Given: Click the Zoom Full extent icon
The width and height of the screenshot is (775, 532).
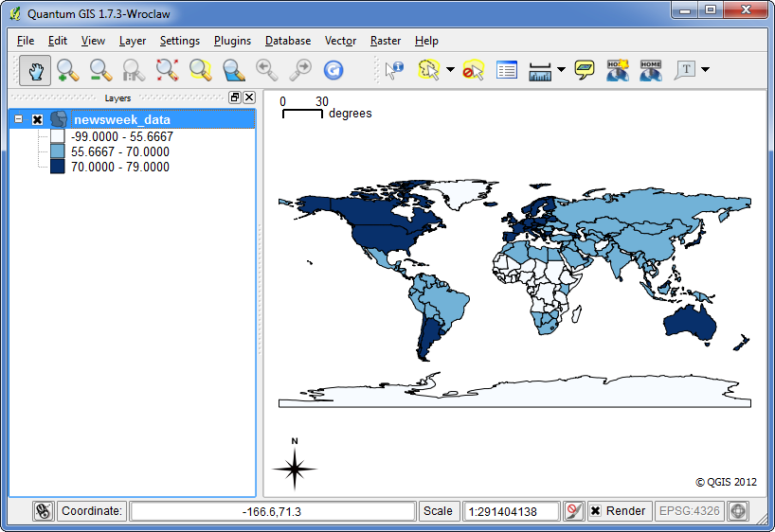Looking at the screenshot, I should click(167, 70).
